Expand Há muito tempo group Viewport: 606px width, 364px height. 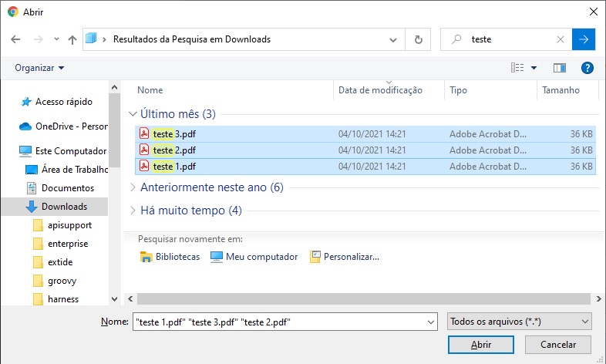133,211
